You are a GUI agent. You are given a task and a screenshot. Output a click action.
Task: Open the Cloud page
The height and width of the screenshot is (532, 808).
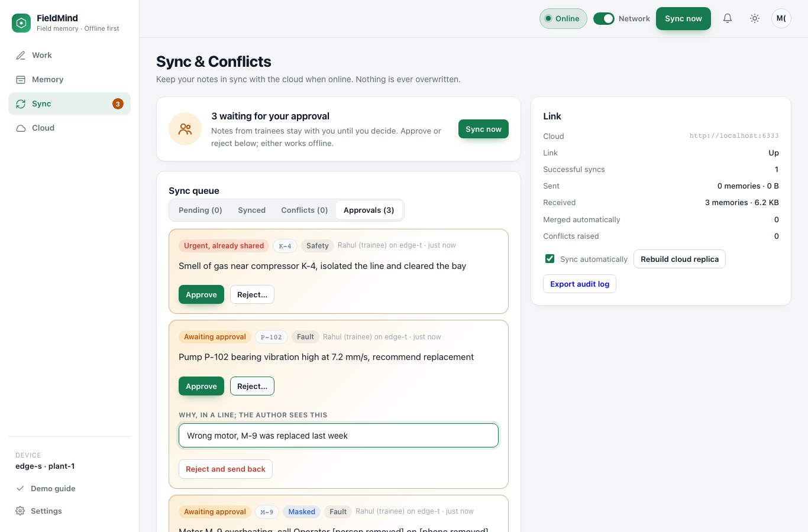[x=69, y=128]
